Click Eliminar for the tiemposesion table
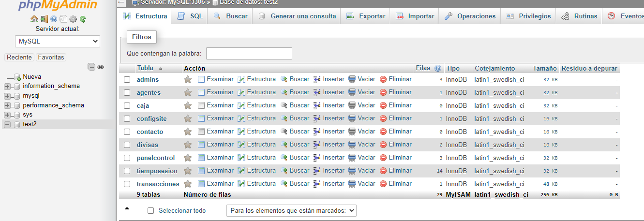This screenshot has height=221, width=644. point(396,170)
